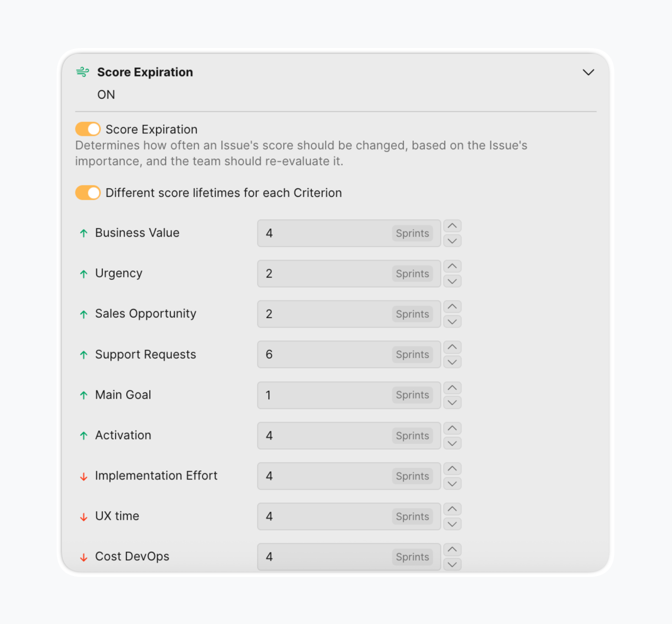The image size is (672, 624).
Task: Decrease Business Value sprints with down arrow
Action: [452, 241]
